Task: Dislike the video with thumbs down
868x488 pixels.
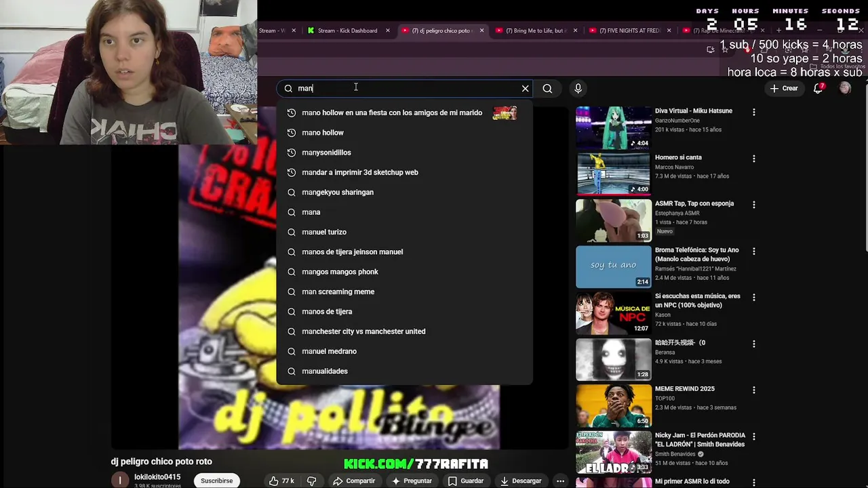Action: coord(312,481)
